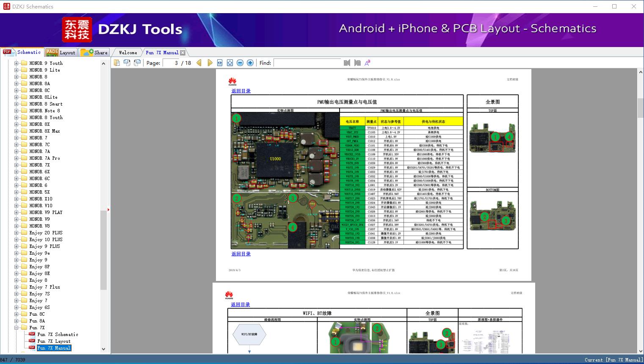Select the Enjoy 7S tree item
The image size is (644, 364).
(x=39, y=294)
